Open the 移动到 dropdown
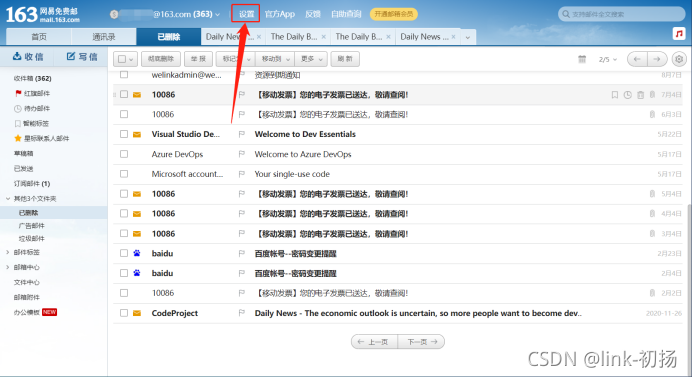 (x=275, y=59)
